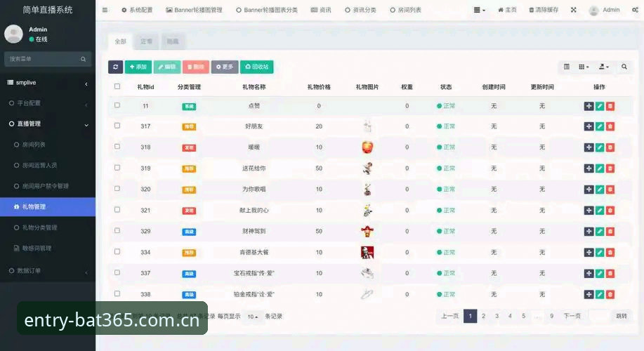Open the fullscreen toggle icon
Screen dimensions: 644x351
click(x=573, y=10)
